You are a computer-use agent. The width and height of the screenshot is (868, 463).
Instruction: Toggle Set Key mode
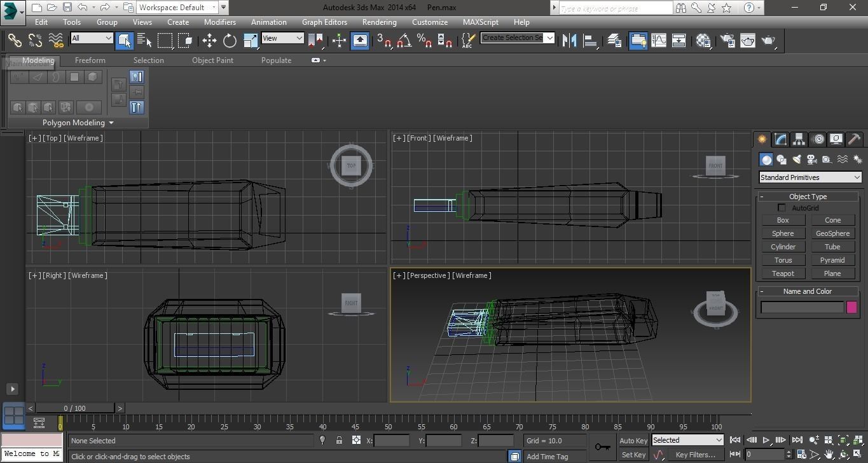coord(633,455)
